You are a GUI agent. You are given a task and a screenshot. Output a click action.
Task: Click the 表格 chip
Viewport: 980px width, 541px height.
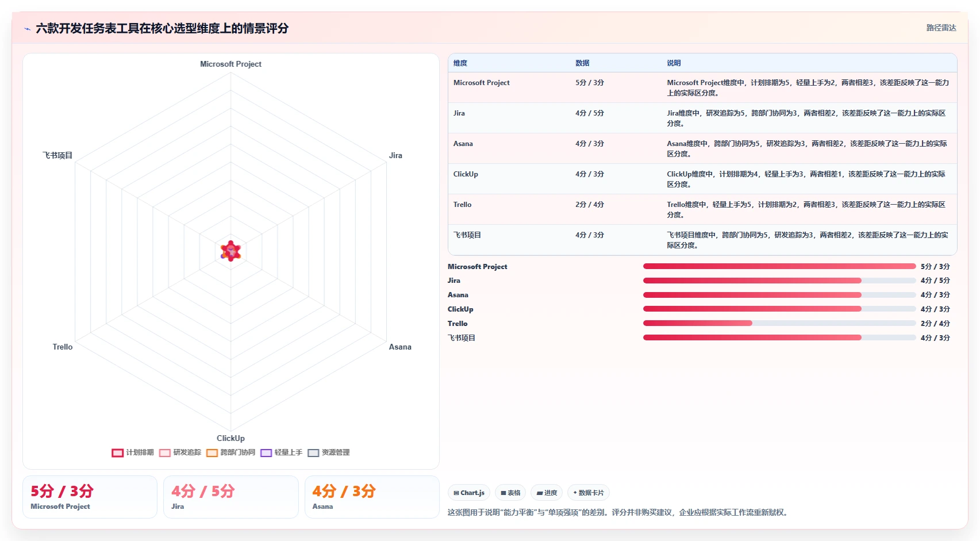[510, 493]
